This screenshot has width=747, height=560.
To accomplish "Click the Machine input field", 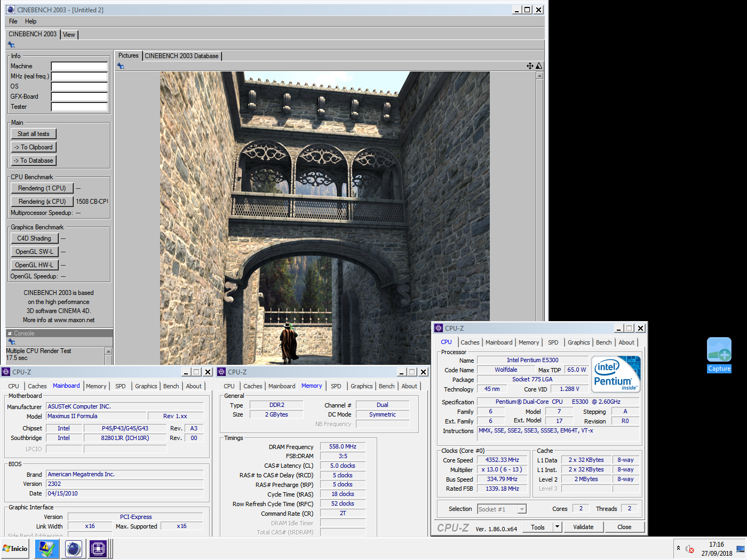I will (79, 67).
